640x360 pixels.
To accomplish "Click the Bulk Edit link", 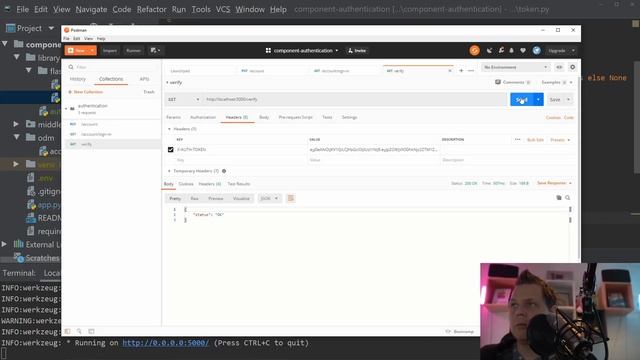I will tap(535, 140).
